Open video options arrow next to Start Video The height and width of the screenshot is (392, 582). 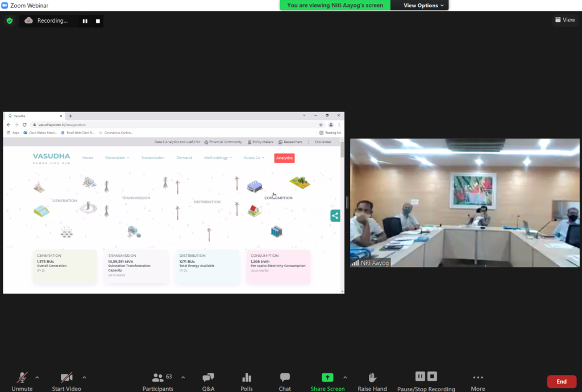[x=84, y=378]
